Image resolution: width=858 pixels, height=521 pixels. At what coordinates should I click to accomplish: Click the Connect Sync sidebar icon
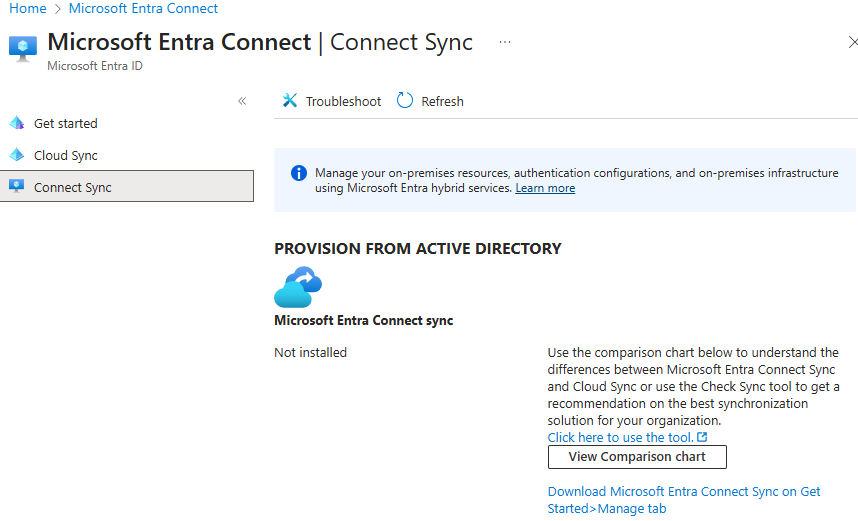[17, 186]
